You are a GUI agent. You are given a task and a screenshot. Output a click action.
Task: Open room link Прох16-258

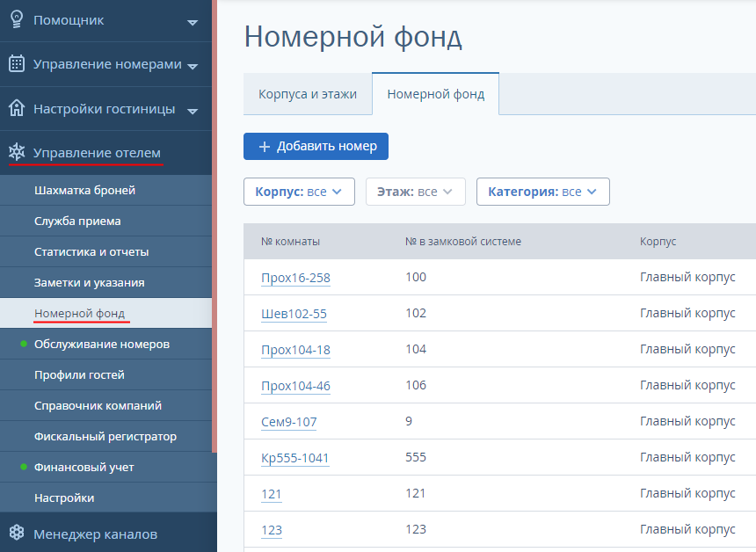click(x=295, y=278)
